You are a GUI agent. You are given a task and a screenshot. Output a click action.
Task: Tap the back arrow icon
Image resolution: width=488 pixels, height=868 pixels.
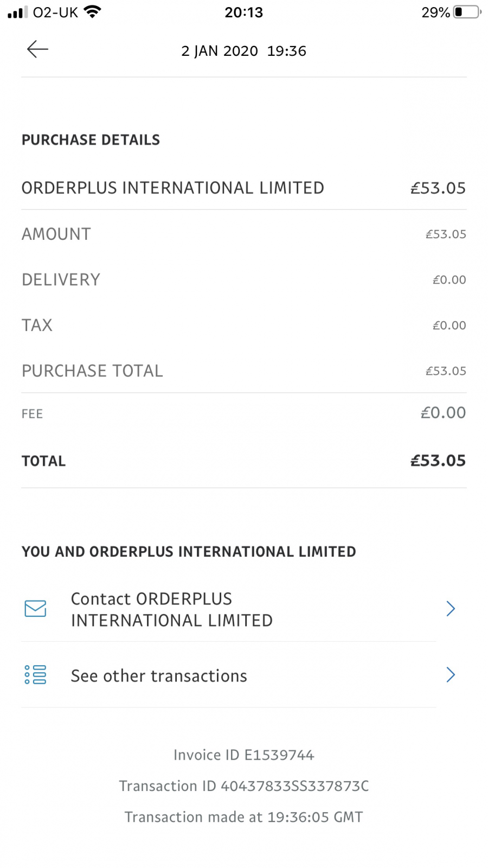pyautogui.click(x=37, y=49)
